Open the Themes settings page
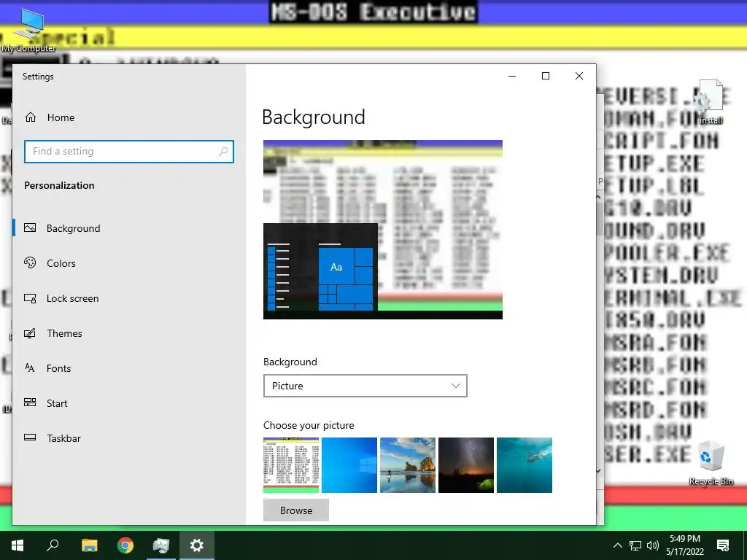 [64, 333]
